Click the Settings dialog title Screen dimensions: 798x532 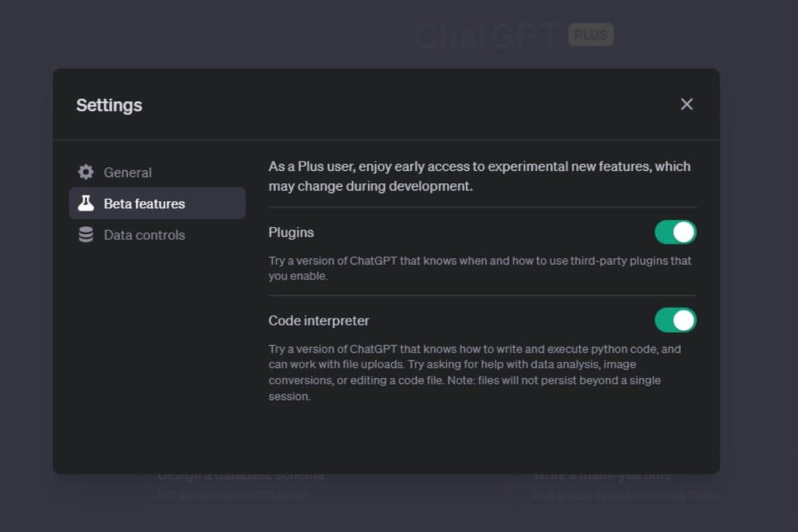click(x=109, y=105)
